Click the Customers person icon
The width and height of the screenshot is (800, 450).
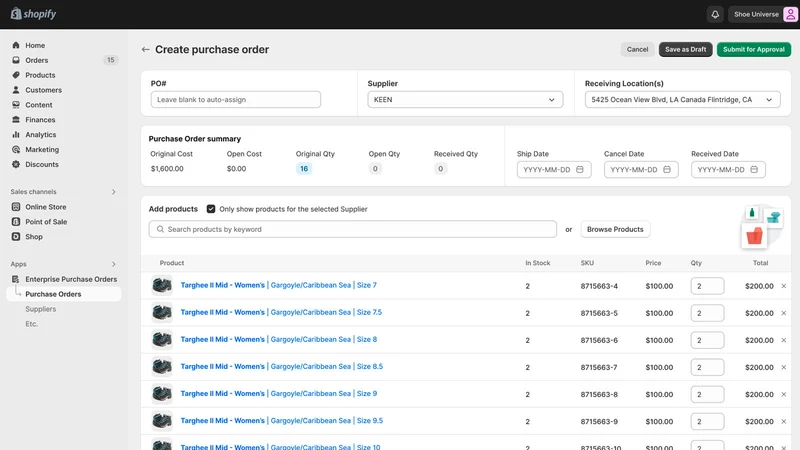tap(16, 90)
